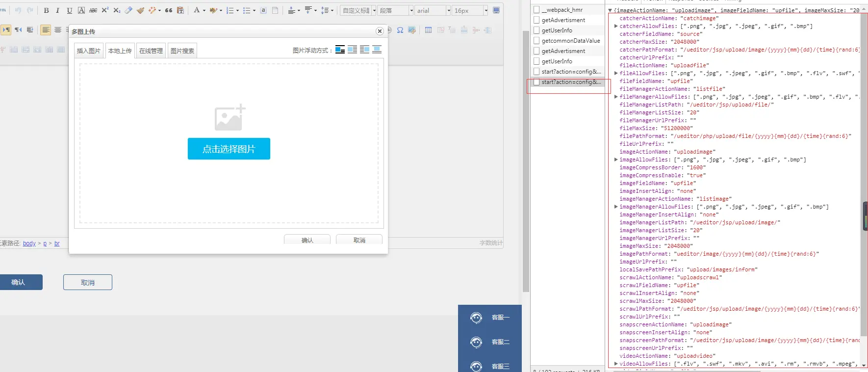Click the undo arrow in the toolbar
Viewport: 868px width, 372px height.
18,10
